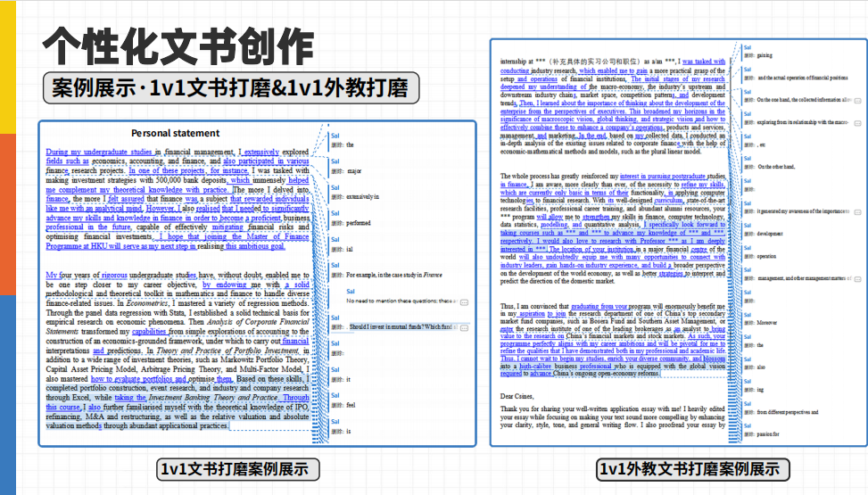Click 'The whole process has greatly reinforced' paragraph start
Image resolution: width=868 pixels, height=495 pixels.
pos(559,176)
